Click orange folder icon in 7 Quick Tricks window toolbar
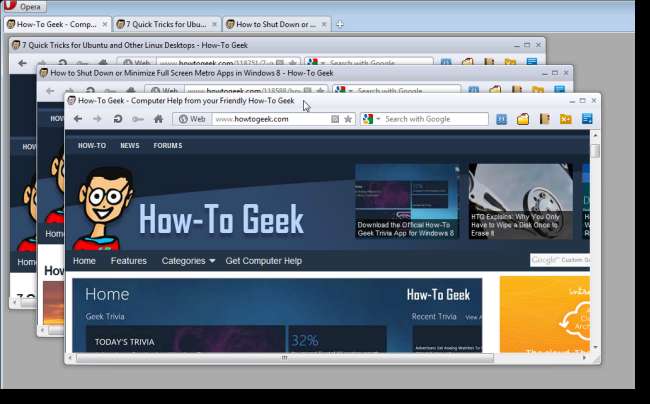This screenshot has width=650, height=404. tap(510, 63)
